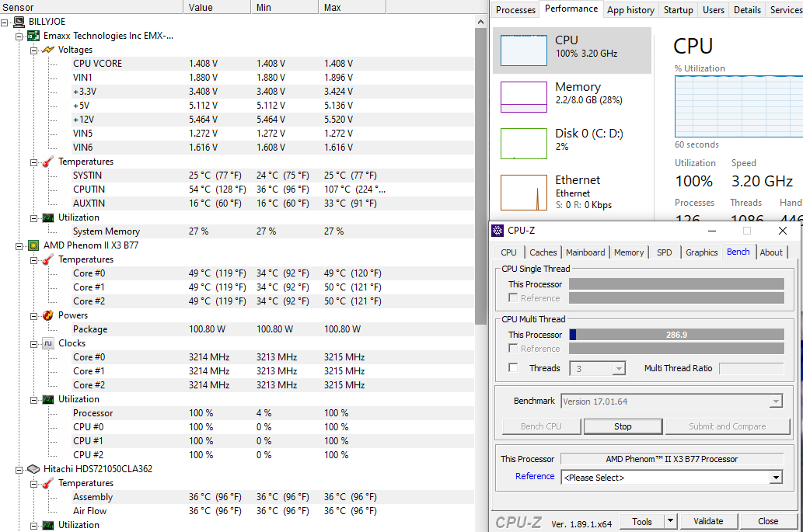
Task: Switch to App history tab
Action: [630, 10]
